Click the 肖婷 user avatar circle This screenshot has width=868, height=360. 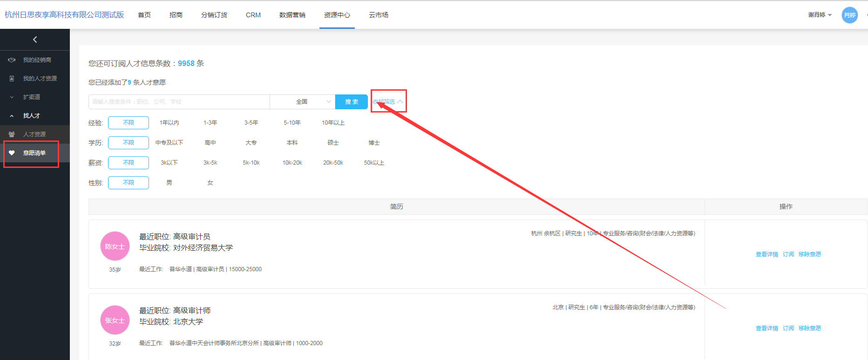(x=849, y=15)
